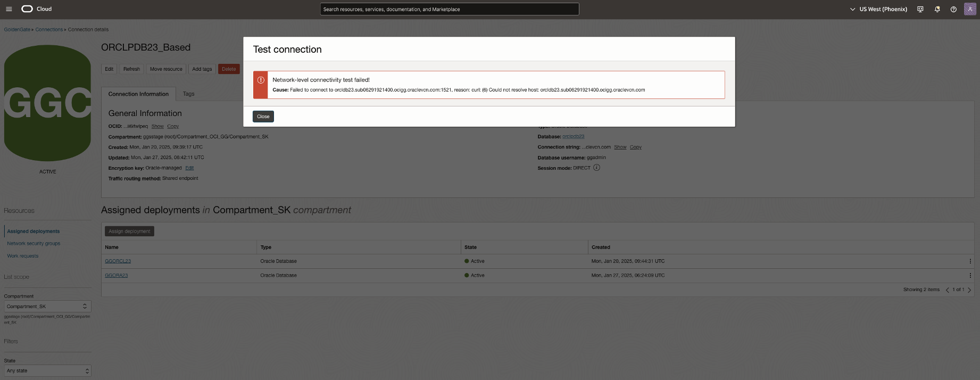Click the red error icon in dialog
Viewport: 980px width, 380px height.
pos(261,80)
